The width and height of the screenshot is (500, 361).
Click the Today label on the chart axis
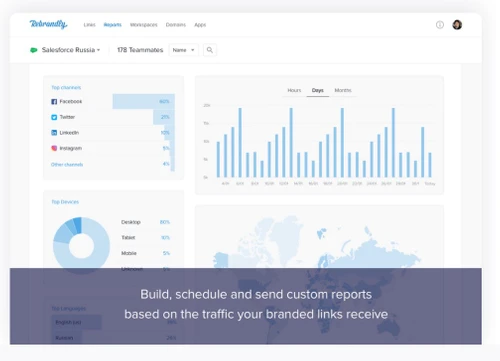tap(430, 184)
